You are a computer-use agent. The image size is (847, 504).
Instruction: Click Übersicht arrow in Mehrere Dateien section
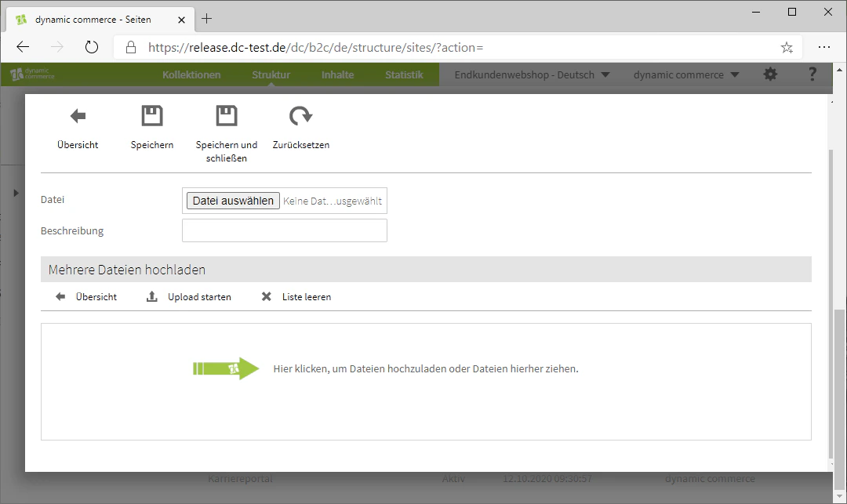60,297
